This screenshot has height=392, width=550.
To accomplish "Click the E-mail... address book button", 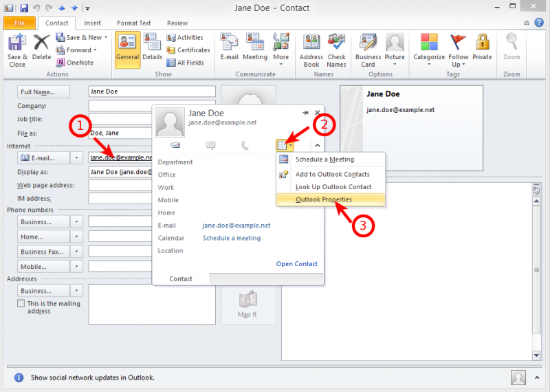I will (x=43, y=158).
